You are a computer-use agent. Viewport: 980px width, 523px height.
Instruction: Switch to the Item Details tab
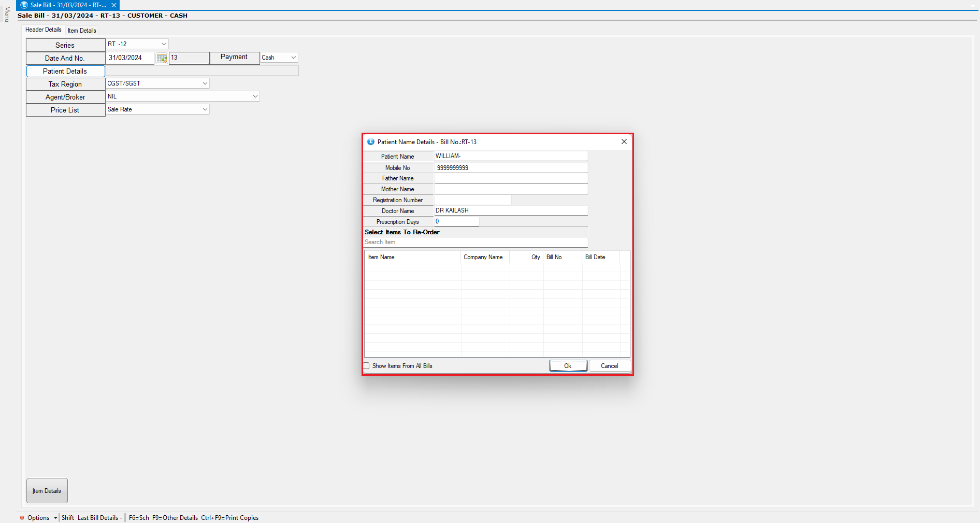(x=82, y=31)
